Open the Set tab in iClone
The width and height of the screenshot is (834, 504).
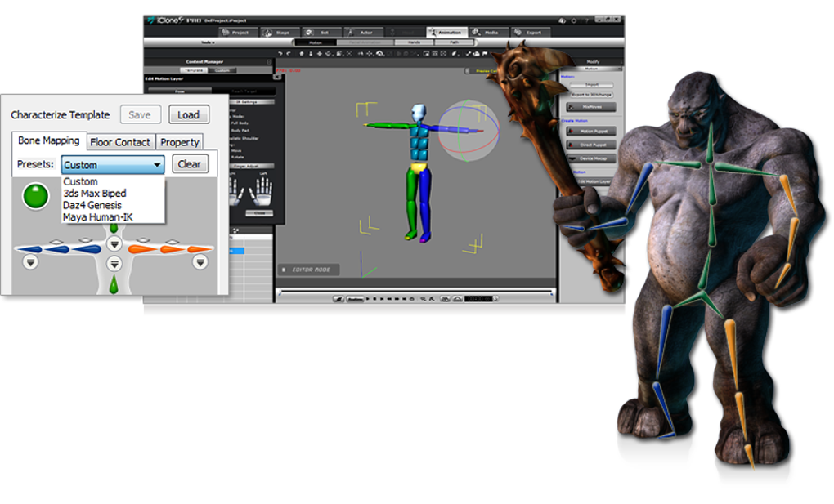[321, 33]
